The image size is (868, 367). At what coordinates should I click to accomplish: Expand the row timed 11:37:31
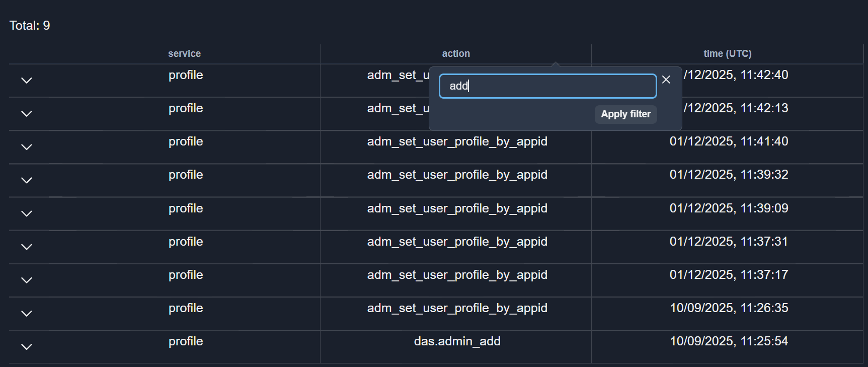[27, 247]
